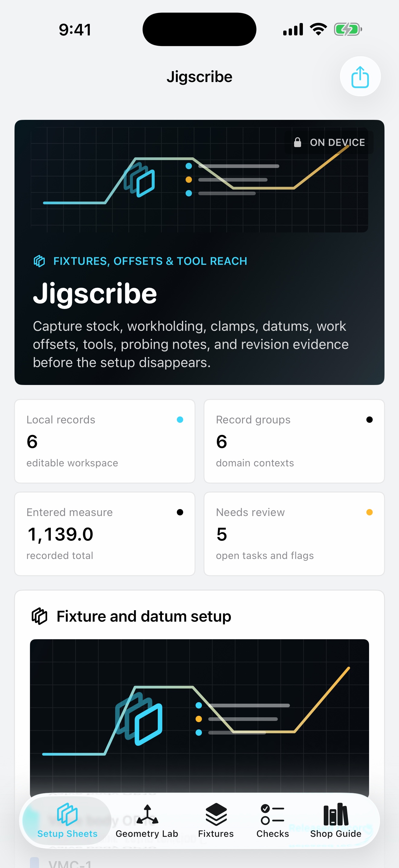Tap the 'open tasks and flags' caption
The width and height of the screenshot is (399, 868).
pyautogui.click(x=265, y=556)
